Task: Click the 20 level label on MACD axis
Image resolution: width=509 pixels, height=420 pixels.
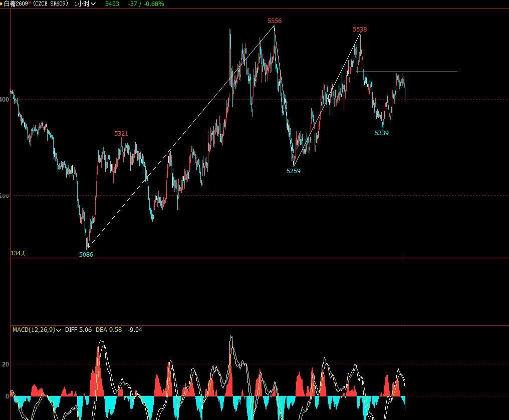Action: pos(6,364)
